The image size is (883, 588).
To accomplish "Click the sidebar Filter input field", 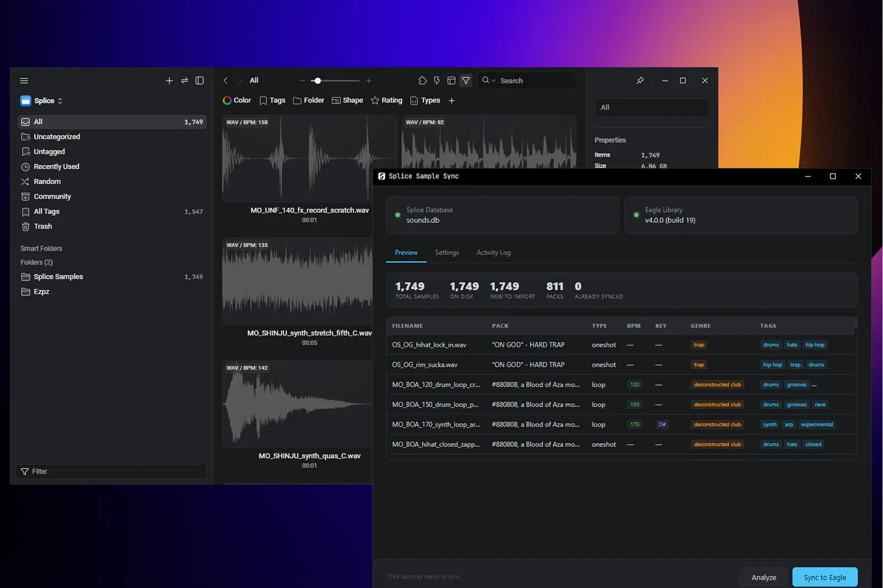I will 111,471.
